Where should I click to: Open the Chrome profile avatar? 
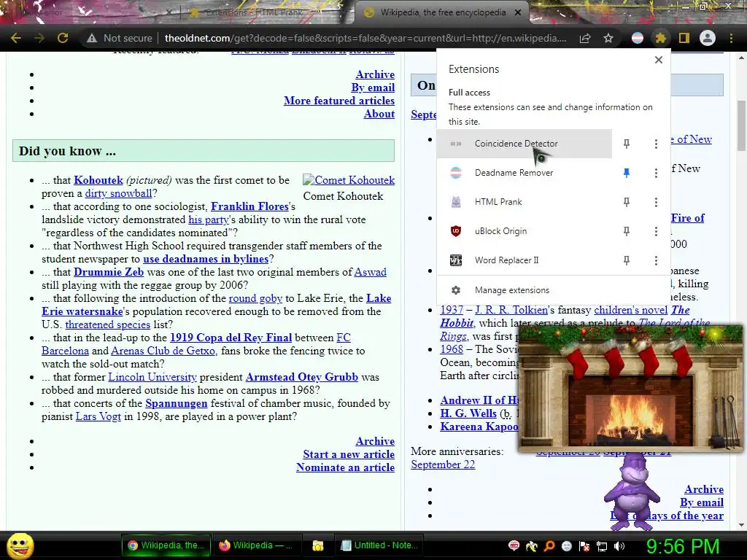[708, 38]
